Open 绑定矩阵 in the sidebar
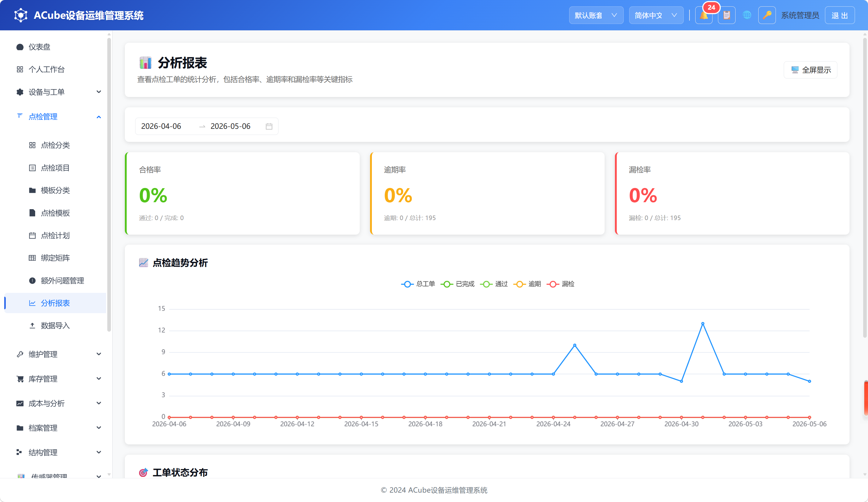The height and width of the screenshot is (502, 868). (55, 258)
